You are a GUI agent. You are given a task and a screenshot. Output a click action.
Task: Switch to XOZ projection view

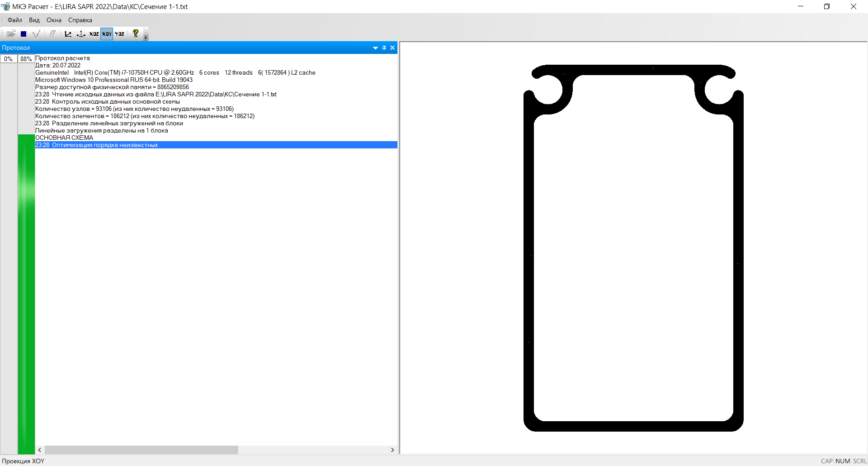pos(94,33)
